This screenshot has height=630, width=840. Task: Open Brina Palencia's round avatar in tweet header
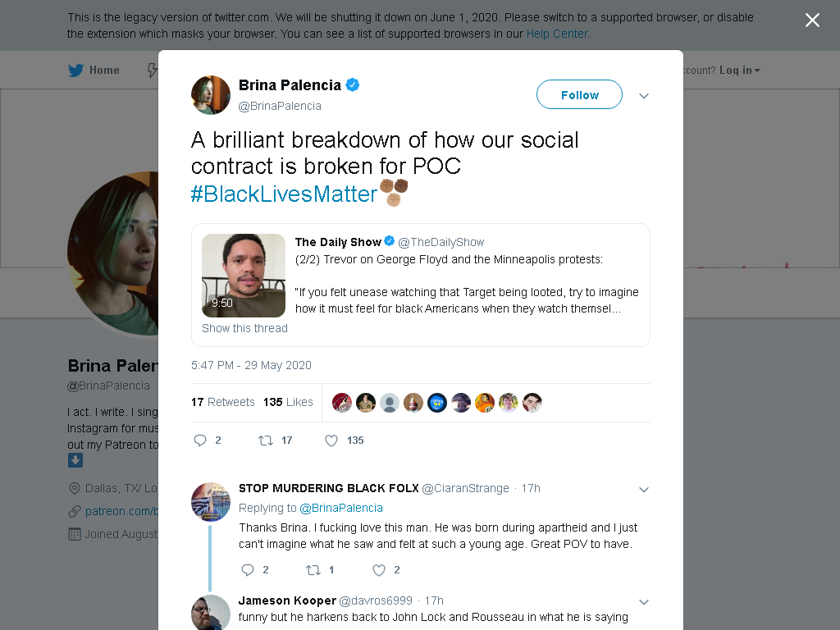[x=211, y=95]
